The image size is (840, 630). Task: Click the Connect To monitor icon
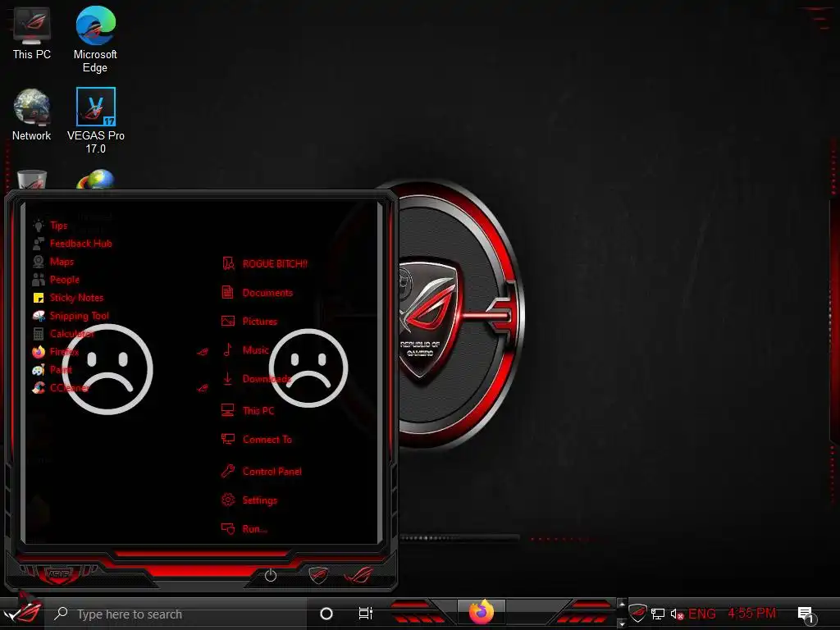[228, 440]
